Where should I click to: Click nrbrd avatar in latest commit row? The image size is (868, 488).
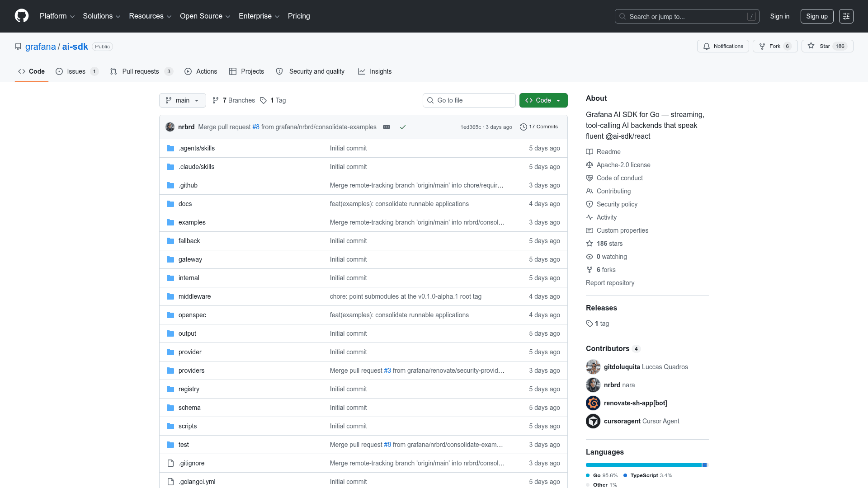170,127
